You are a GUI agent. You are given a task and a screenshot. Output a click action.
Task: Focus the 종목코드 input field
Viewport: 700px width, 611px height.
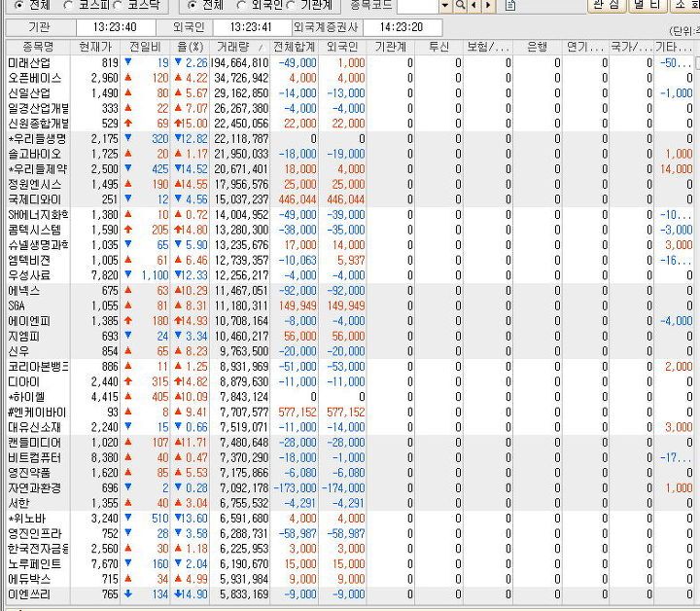[x=417, y=6]
